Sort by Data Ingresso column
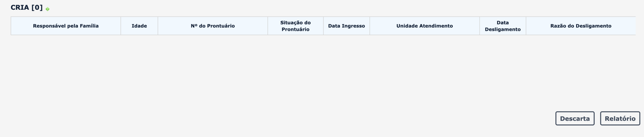Viewport: 644px width, 137px height. pyautogui.click(x=346, y=26)
